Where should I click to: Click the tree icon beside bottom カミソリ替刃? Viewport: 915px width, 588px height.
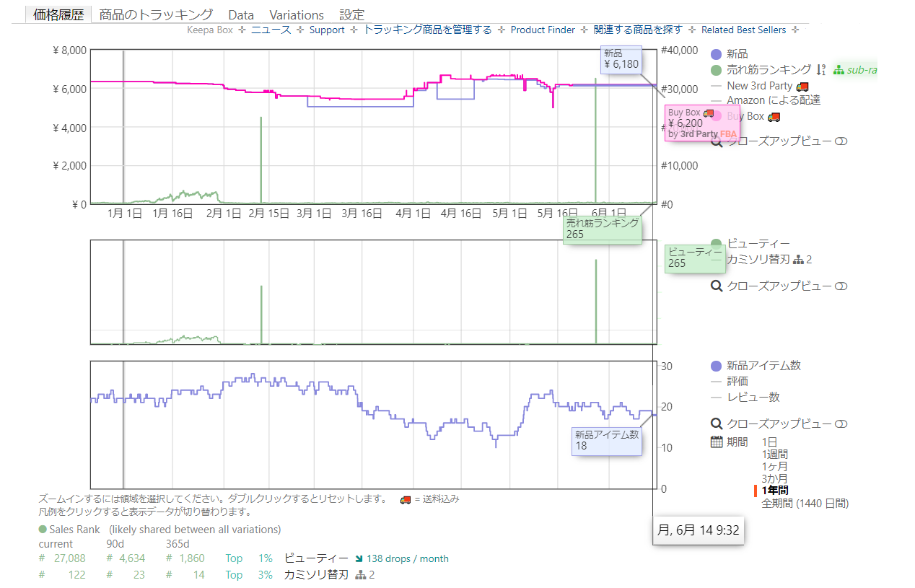click(361, 575)
